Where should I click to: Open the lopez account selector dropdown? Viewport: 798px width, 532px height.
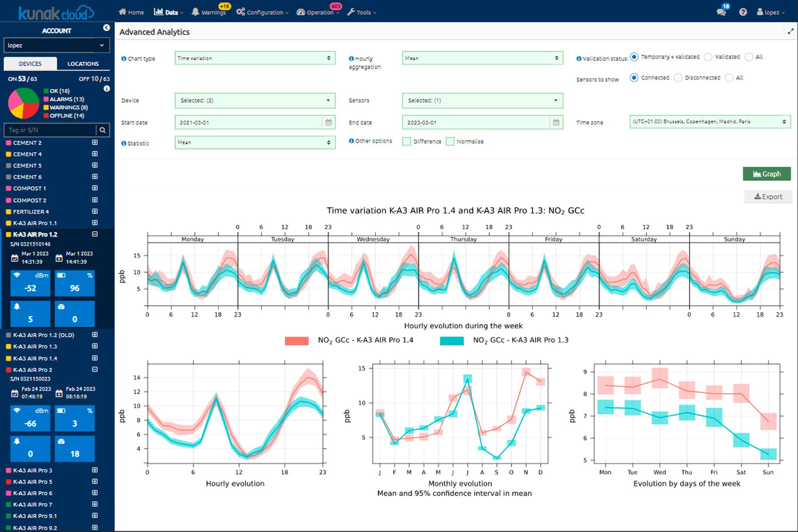point(57,45)
